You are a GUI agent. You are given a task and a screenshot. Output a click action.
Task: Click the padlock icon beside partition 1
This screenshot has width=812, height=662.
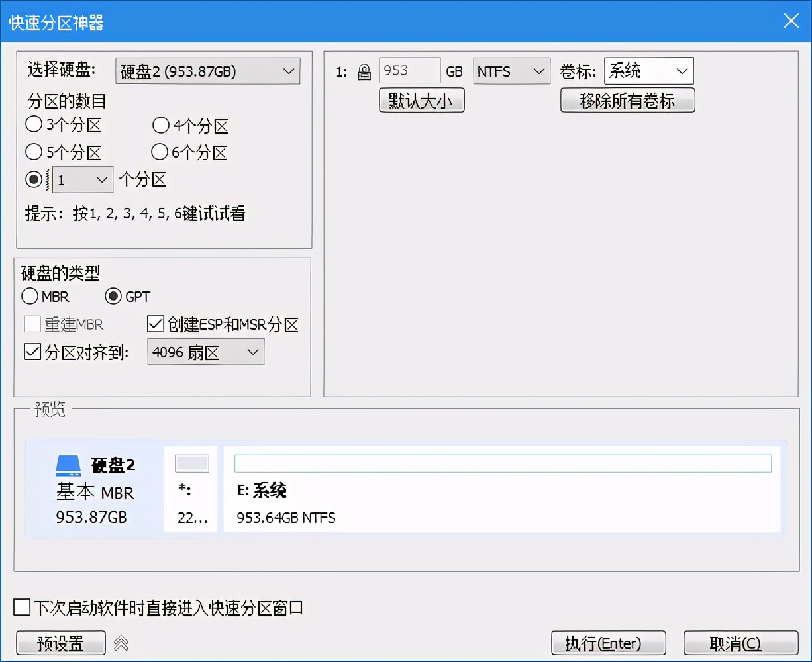(x=364, y=71)
